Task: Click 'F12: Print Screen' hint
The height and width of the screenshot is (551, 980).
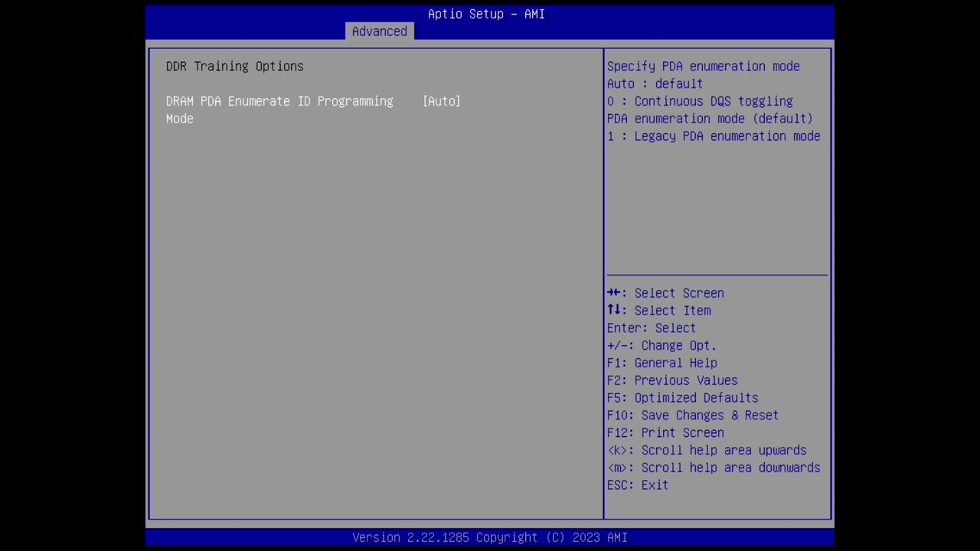Action: pos(665,433)
